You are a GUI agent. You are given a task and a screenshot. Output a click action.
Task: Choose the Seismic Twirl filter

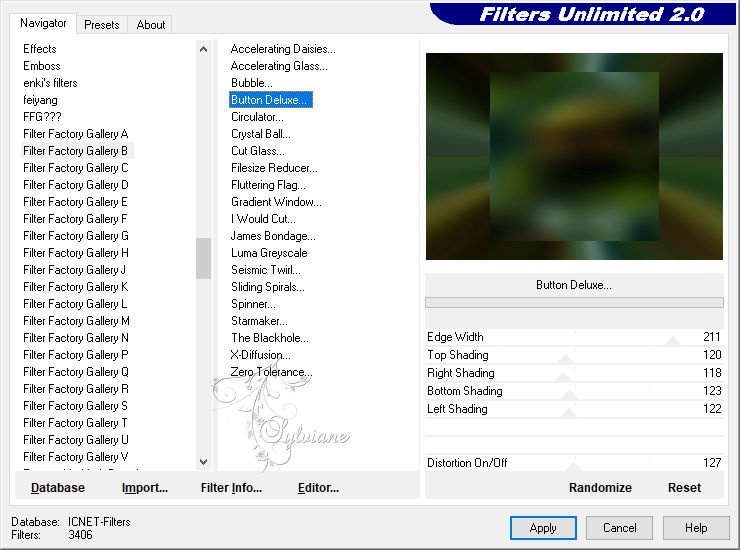tap(266, 270)
